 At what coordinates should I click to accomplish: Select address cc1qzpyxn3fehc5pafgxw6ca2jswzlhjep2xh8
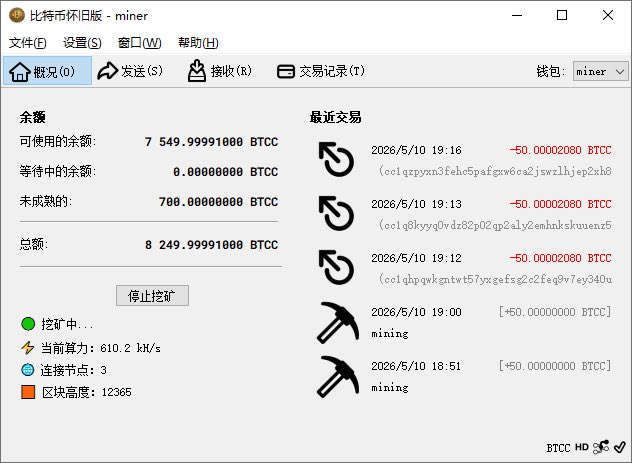click(495, 171)
